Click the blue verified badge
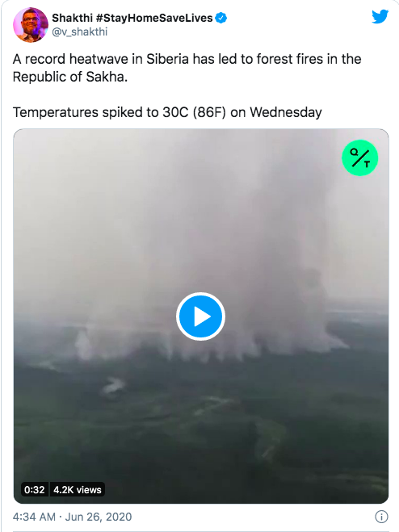 click(x=221, y=18)
